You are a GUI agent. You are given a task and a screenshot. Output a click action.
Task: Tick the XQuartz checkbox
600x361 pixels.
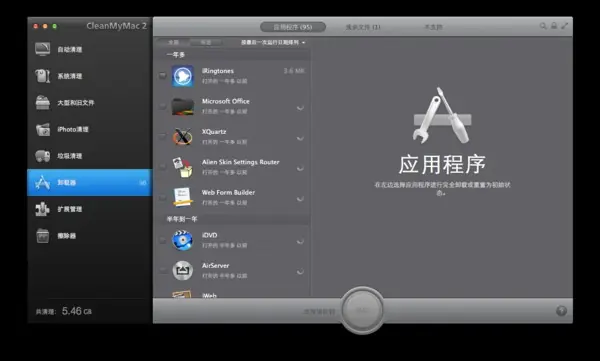[x=163, y=136]
